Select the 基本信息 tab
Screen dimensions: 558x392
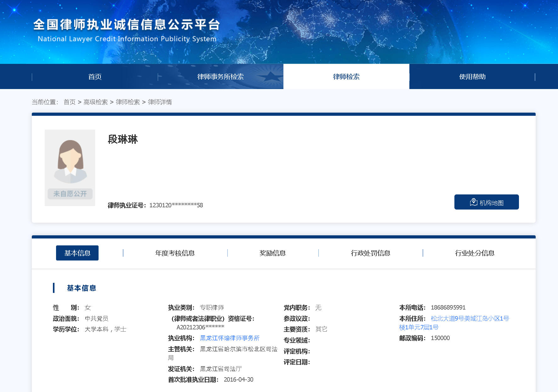coord(77,253)
